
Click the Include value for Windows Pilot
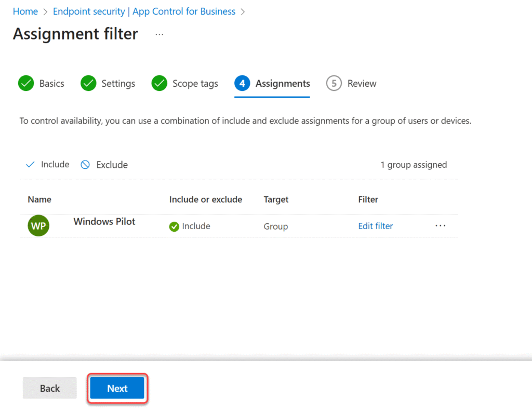pyautogui.click(x=196, y=226)
